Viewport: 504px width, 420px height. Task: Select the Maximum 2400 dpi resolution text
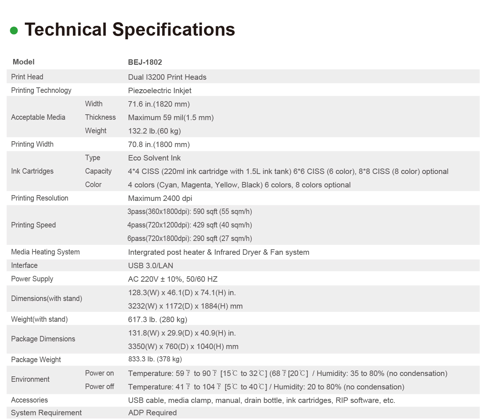point(160,198)
